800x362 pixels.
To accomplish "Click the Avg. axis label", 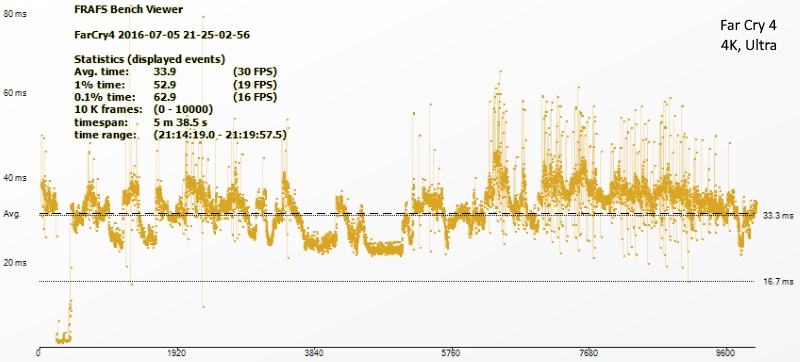I will pyautogui.click(x=12, y=215).
